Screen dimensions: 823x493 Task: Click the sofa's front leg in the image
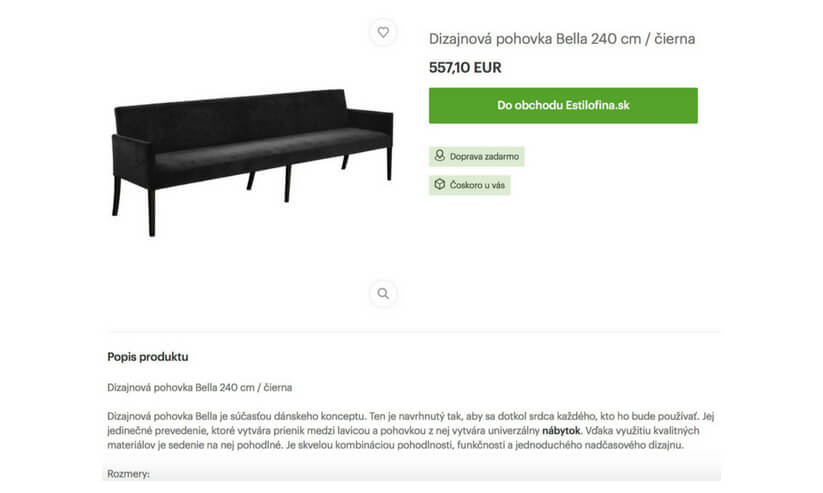152,212
